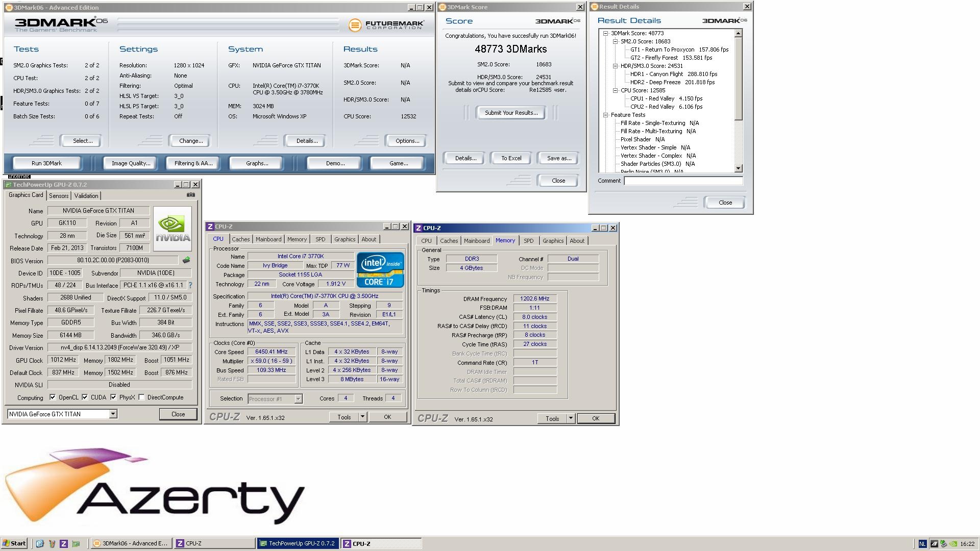Click Run 3DMark button
The image size is (980, 551).
pos(46,163)
